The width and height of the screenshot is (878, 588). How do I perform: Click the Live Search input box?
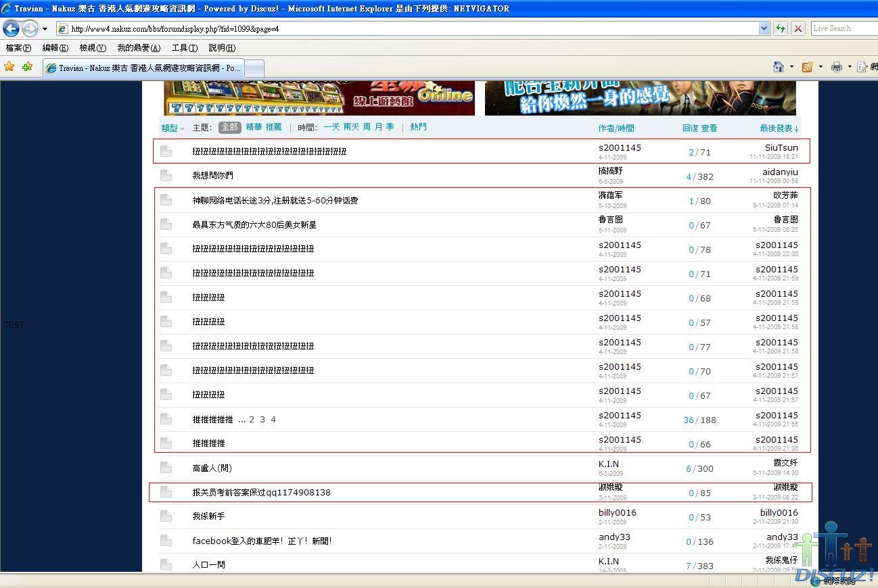[843, 28]
